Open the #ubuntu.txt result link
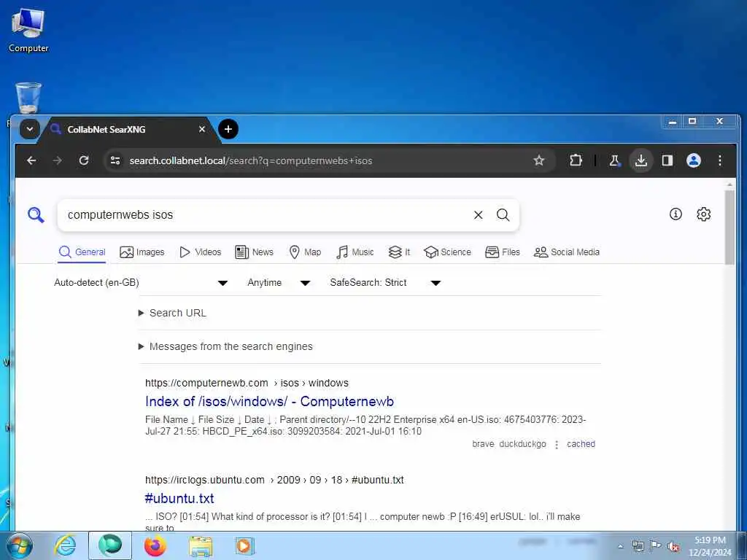Viewport: 747px width, 560px height. [179, 499]
